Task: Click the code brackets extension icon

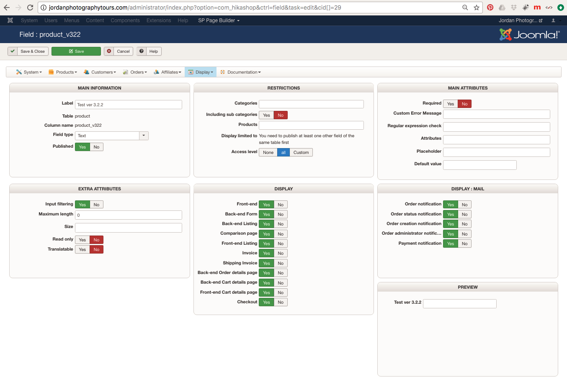Action: tap(549, 8)
